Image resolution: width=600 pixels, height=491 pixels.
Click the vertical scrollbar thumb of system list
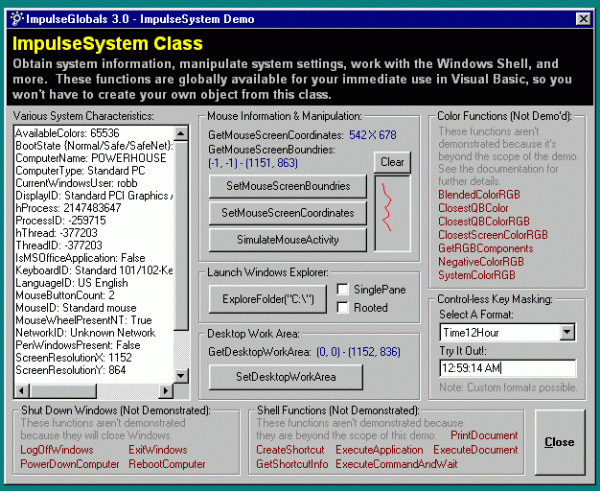(181, 235)
